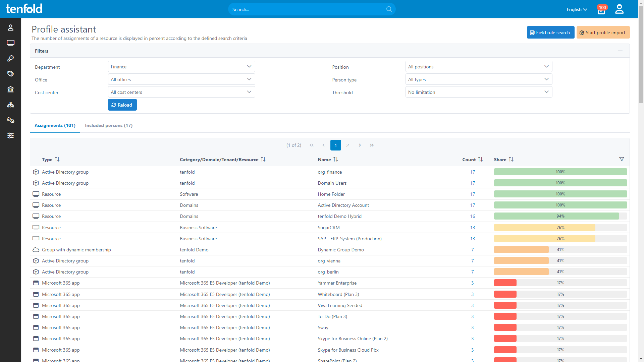Viewport: 644px width, 362px height.
Task: Open the English language selector
Action: [577, 9]
